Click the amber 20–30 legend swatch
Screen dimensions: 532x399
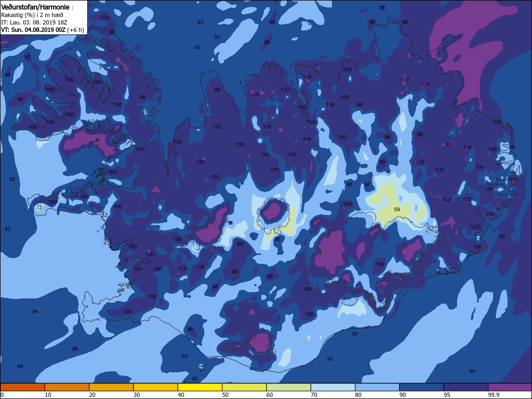(111, 387)
